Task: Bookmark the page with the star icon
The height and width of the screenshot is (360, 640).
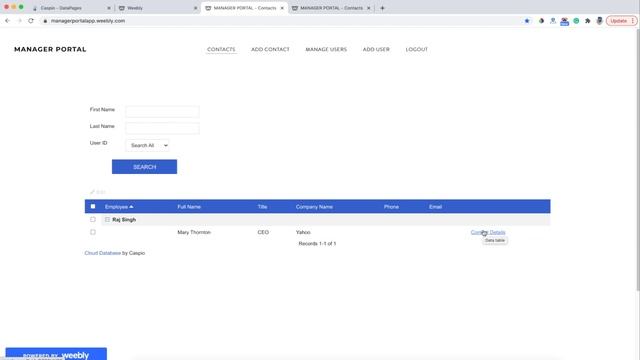Action: tap(527, 21)
